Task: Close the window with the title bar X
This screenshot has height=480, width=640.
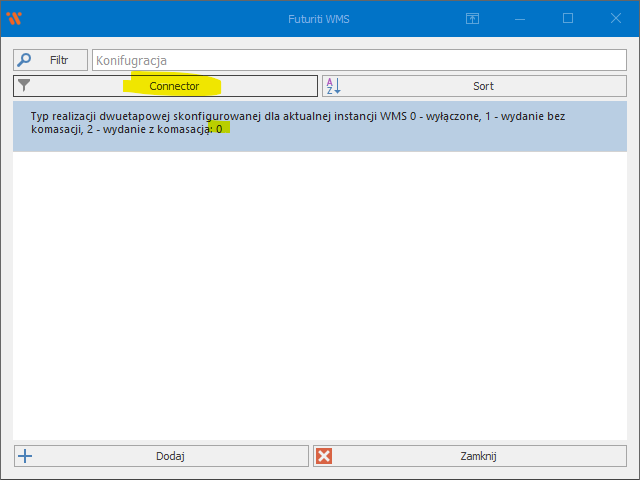Action: point(615,18)
